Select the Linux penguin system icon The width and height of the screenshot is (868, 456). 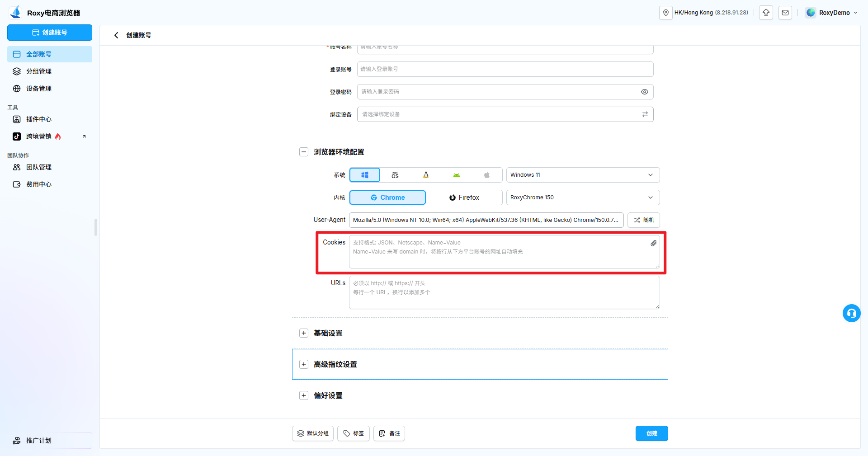pyautogui.click(x=426, y=175)
